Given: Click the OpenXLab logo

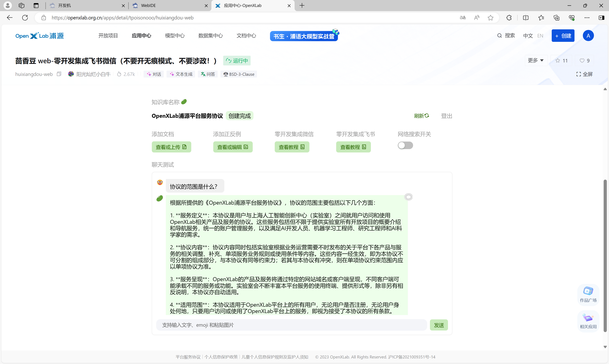Looking at the screenshot, I should click(39, 36).
